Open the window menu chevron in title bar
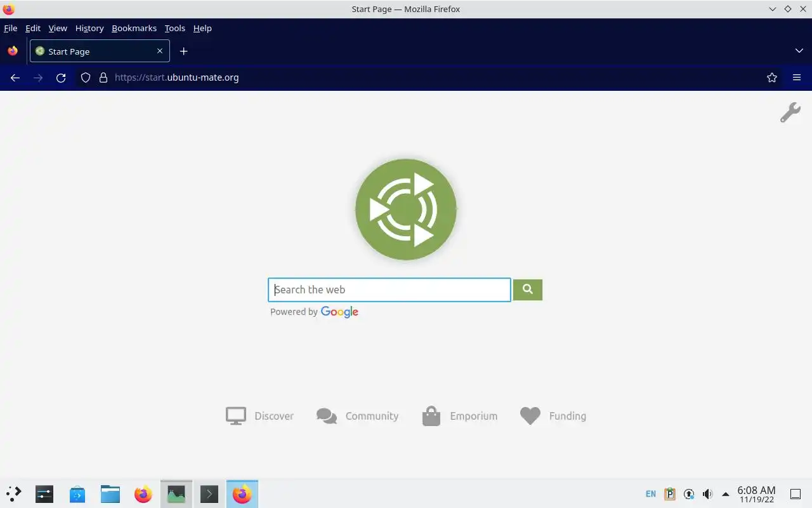 [773, 9]
